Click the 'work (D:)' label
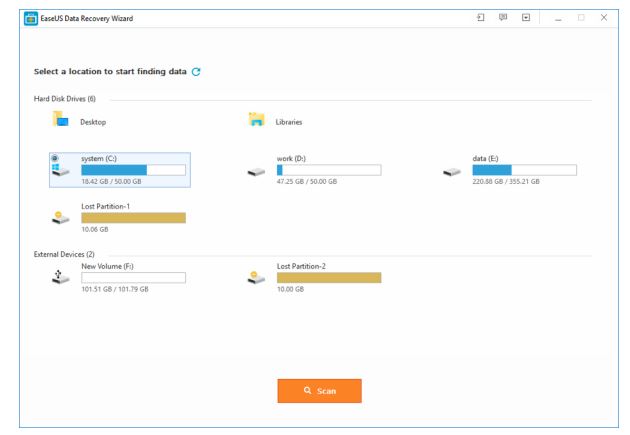This screenshot has height=435, width=630. coord(291,159)
